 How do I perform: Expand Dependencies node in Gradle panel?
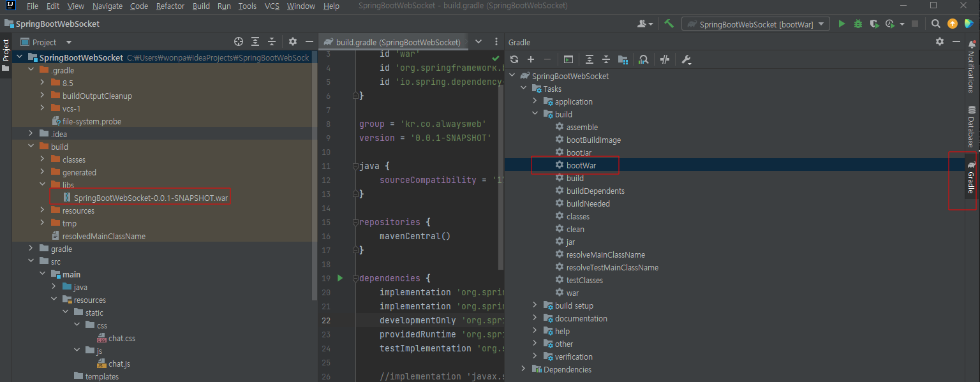(524, 369)
